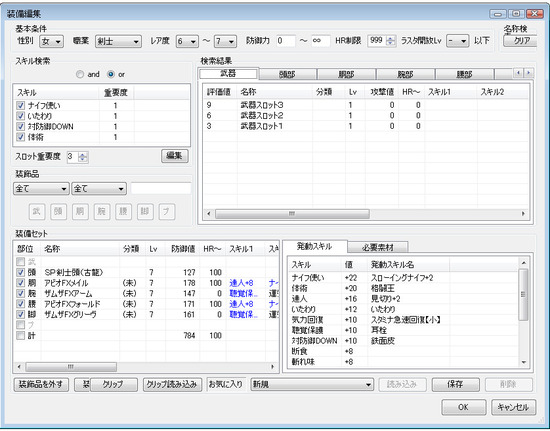Click the 装飾品を外す button
The image size is (550, 431).
41,385
